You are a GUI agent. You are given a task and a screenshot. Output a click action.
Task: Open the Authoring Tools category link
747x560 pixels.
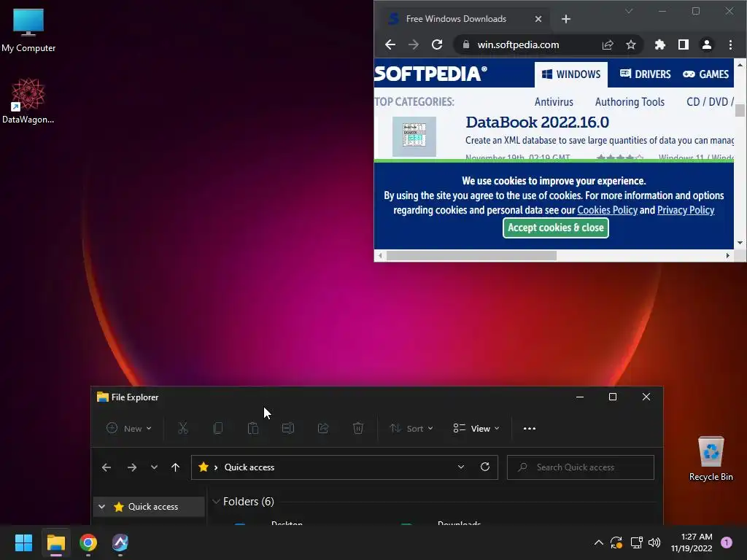point(630,102)
